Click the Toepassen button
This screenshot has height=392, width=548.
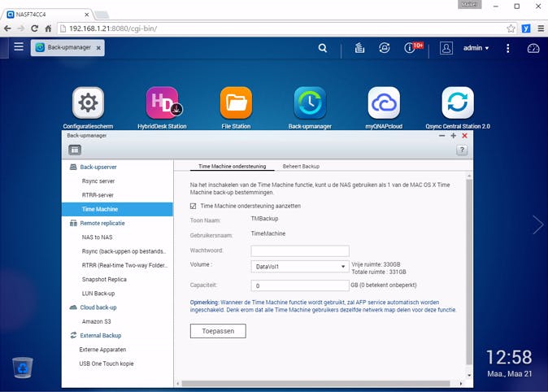(x=218, y=331)
